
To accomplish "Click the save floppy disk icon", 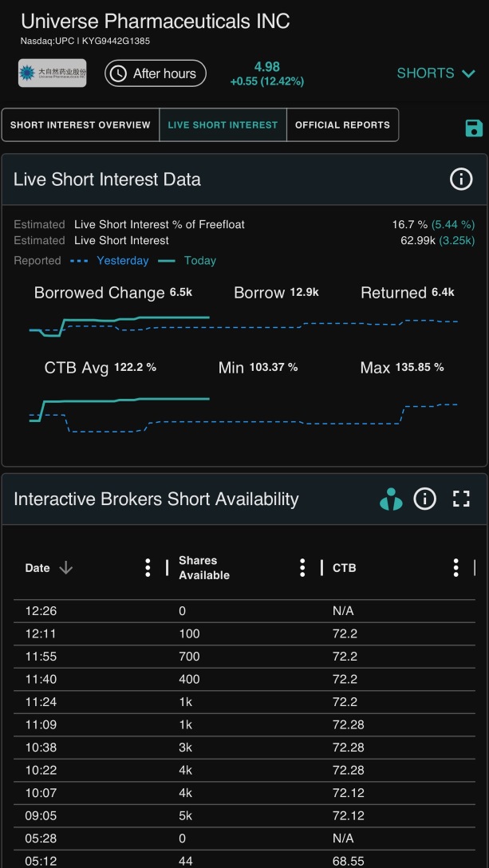I will (x=474, y=128).
